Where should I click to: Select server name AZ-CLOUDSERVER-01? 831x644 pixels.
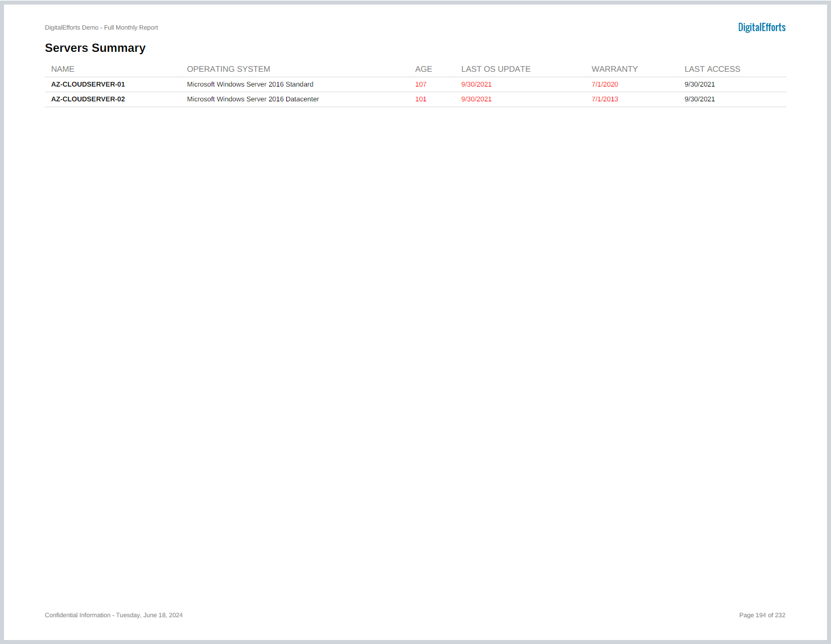tap(88, 84)
